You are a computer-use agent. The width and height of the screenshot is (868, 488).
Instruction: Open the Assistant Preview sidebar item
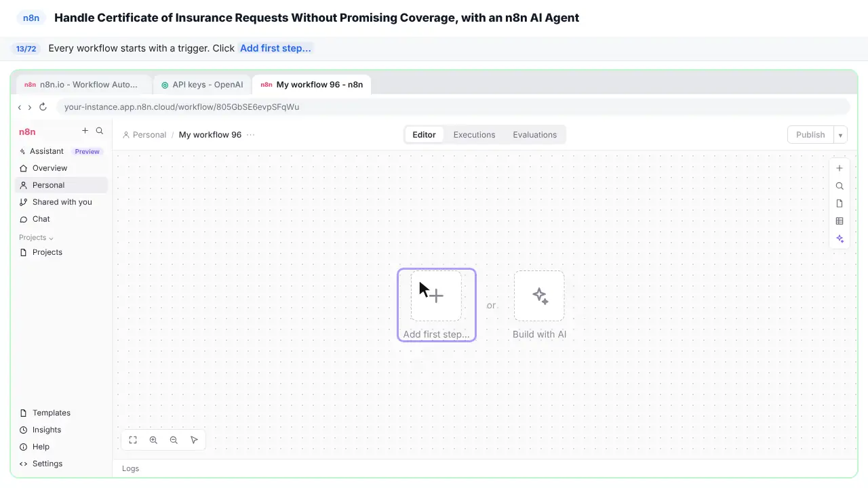tap(61, 151)
